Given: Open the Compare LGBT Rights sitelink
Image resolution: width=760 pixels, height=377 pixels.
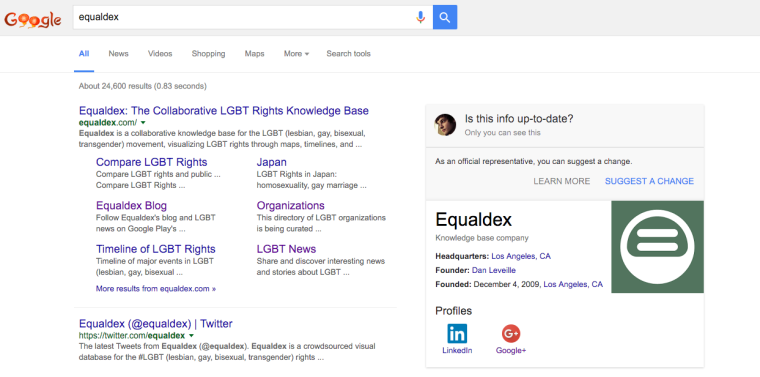Looking at the screenshot, I should coord(152,162).
